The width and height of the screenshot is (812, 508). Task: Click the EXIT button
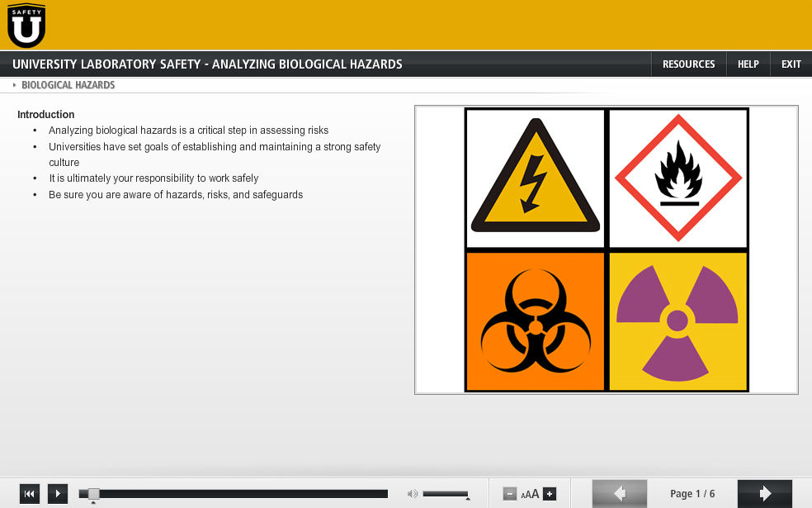pos(791,64)
